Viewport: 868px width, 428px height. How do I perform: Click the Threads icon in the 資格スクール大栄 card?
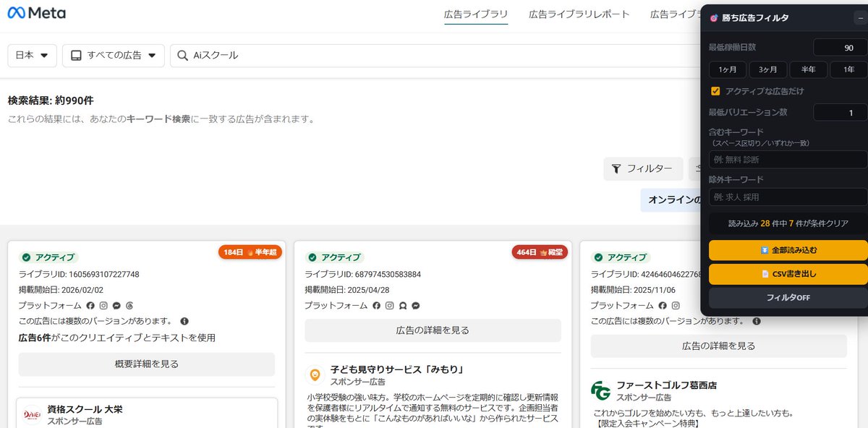pos(129,306)
